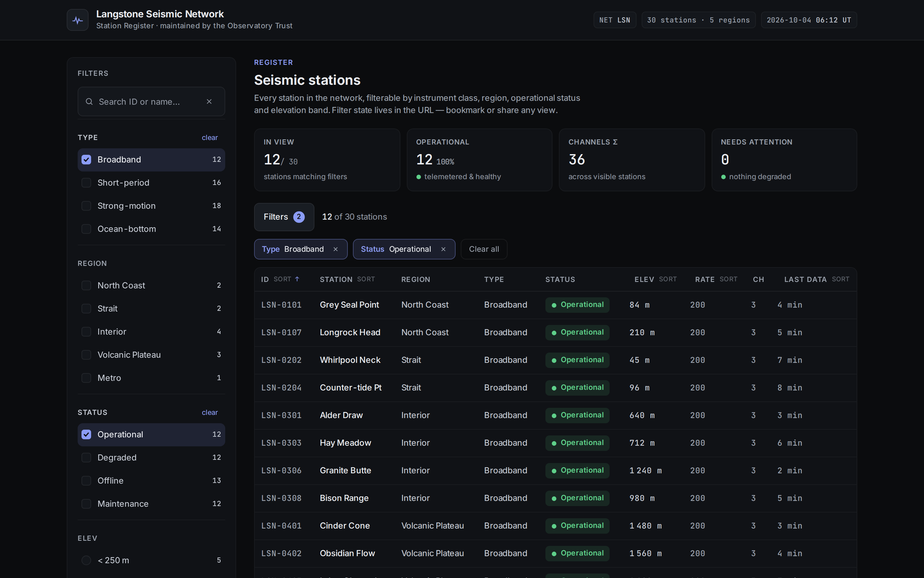Check the Interior region filter
Screen dimensions: 924x578
click(86, 332)
